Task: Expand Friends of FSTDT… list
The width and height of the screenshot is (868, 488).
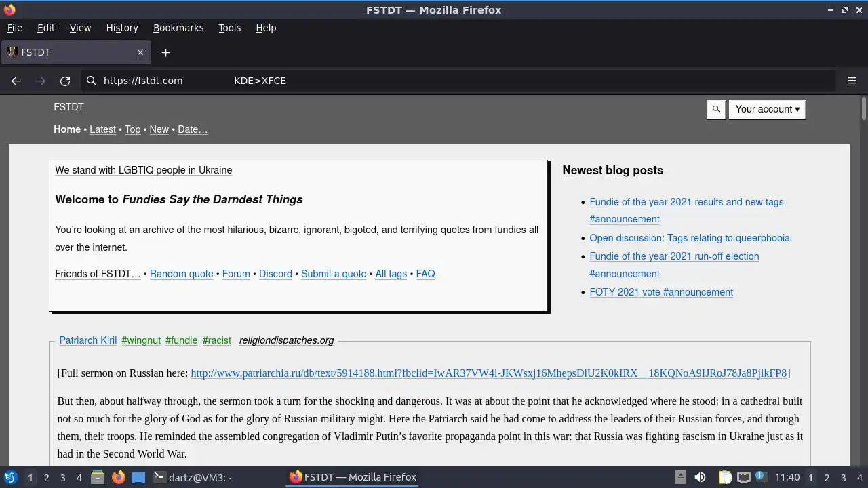Action: point(98,274)
